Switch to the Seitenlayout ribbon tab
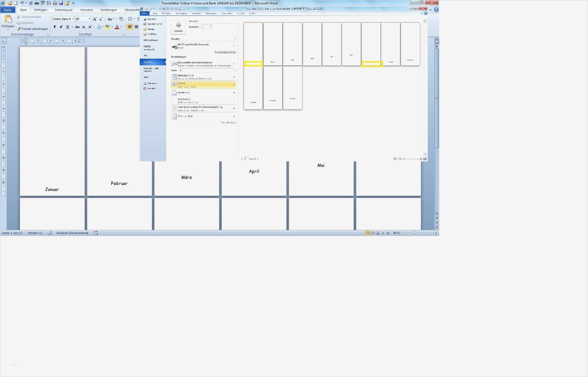The image size is (588, 377). (x=63, y=10)
